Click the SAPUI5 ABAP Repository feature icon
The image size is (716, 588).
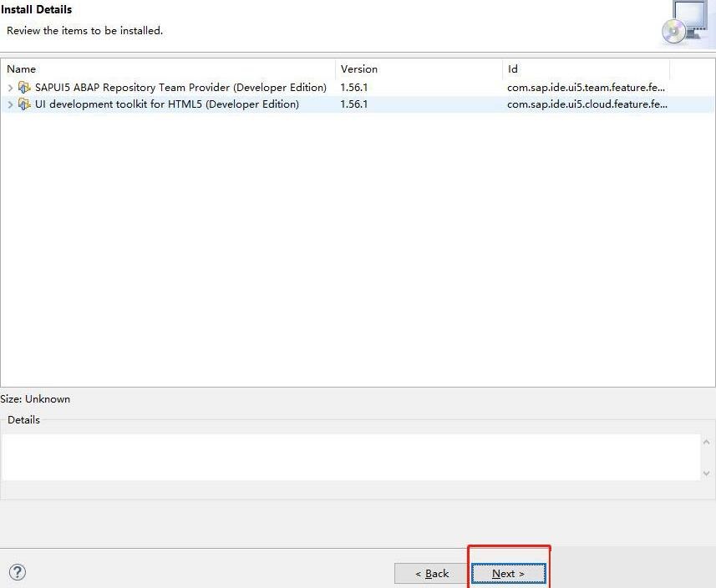pos(24,87)
